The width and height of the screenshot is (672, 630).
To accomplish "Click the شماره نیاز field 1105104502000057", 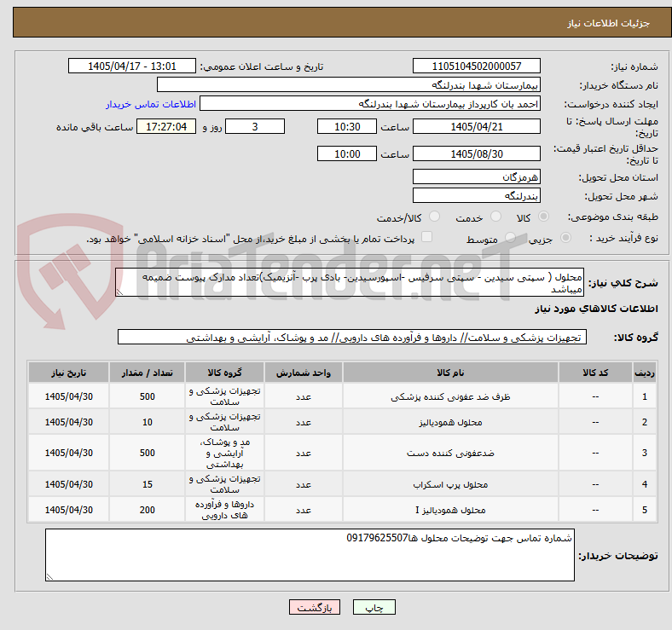I will tap(476, 66).
